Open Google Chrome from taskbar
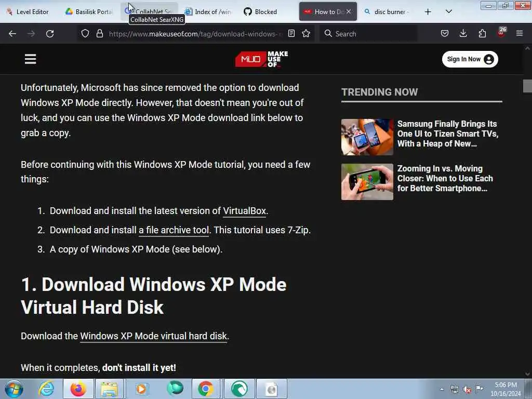532x399 pixels. (206, 389)
